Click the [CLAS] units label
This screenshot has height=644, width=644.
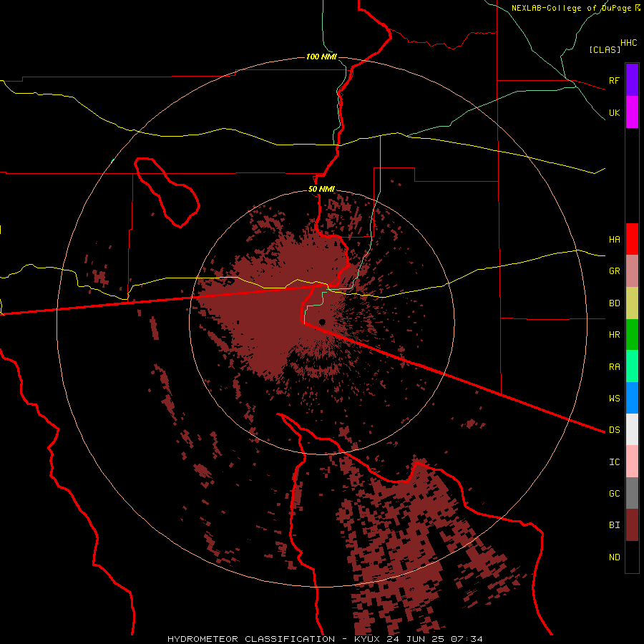[x=605, y=49]
